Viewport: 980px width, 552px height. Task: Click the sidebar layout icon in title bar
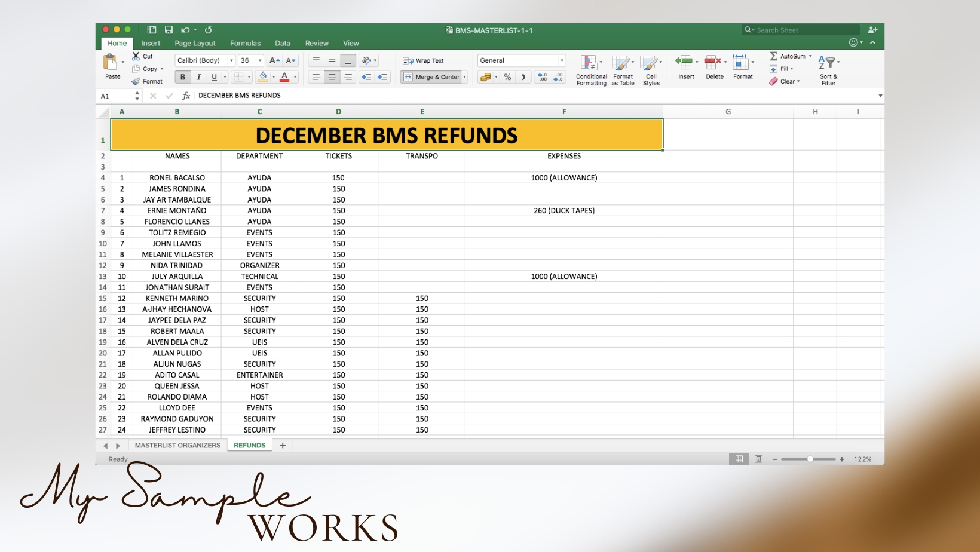click(x=152, y=30)
